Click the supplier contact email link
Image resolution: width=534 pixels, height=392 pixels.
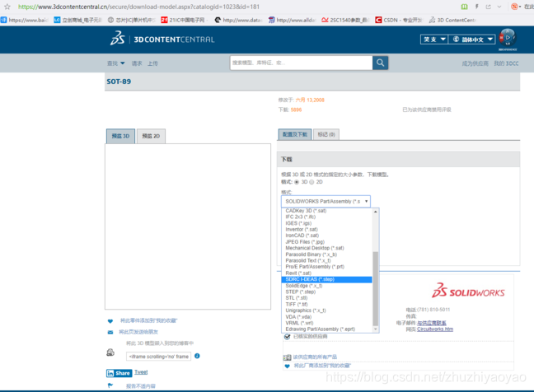(432, 323)
